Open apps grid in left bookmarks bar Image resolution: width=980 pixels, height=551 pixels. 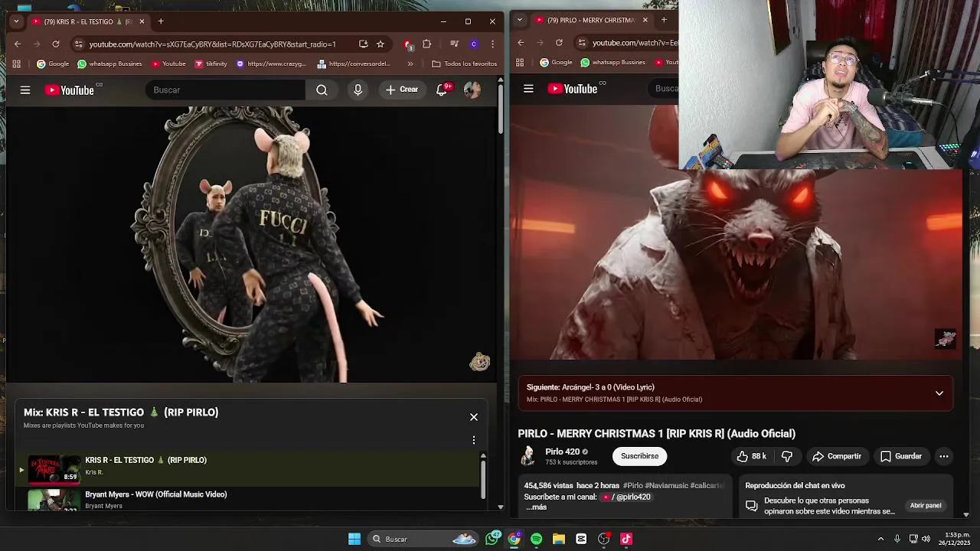[16, 64]
